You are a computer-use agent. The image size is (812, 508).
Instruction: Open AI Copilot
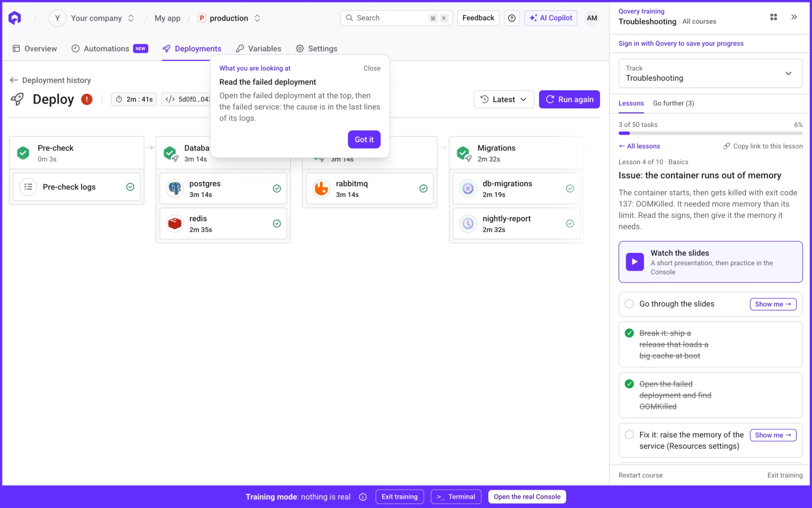(x=551, y=18)
